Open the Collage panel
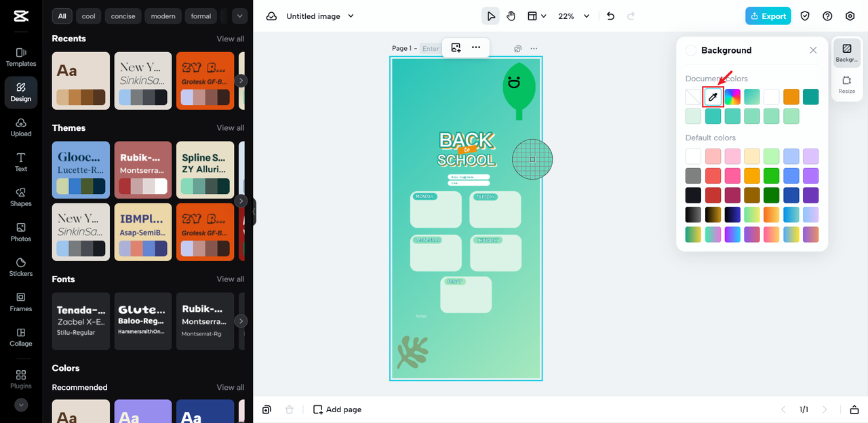This screenshot has height=423, width=868. pos(21,338)
